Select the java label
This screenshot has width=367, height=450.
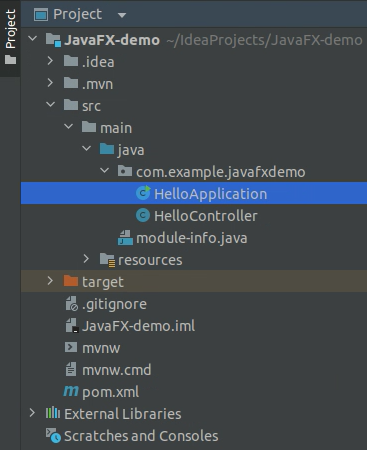pos(131,150)
